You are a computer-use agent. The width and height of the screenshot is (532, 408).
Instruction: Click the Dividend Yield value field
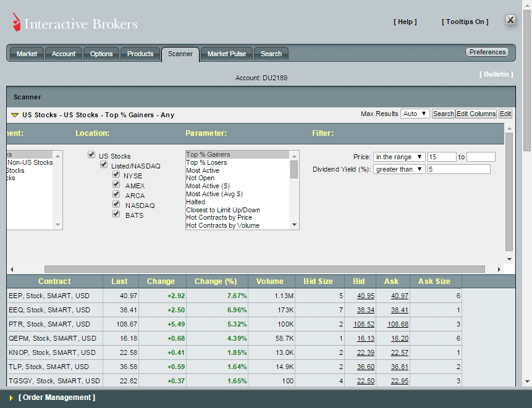(458, 169)
